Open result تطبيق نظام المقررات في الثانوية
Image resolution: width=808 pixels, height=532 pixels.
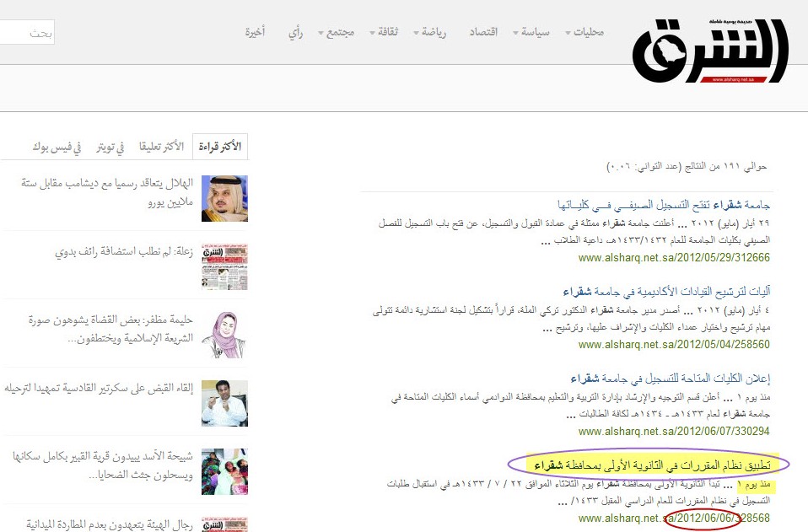coord(652,465)
